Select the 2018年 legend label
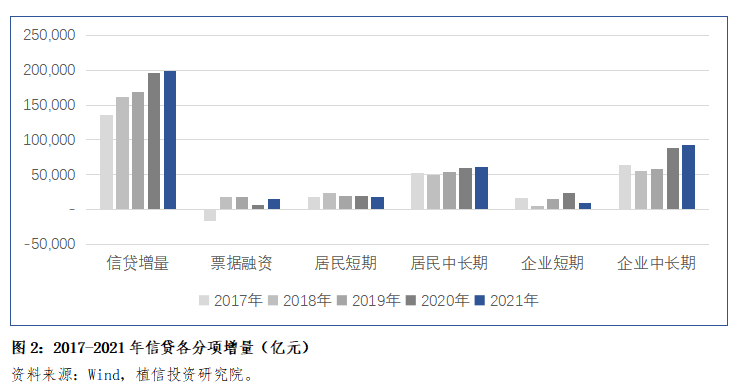The image size is (737, 387). click(x=307, y=300)
